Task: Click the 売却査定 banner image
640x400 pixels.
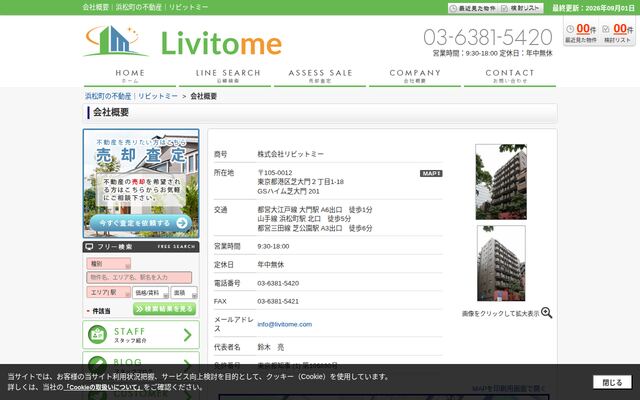Action: click(141, 183)
